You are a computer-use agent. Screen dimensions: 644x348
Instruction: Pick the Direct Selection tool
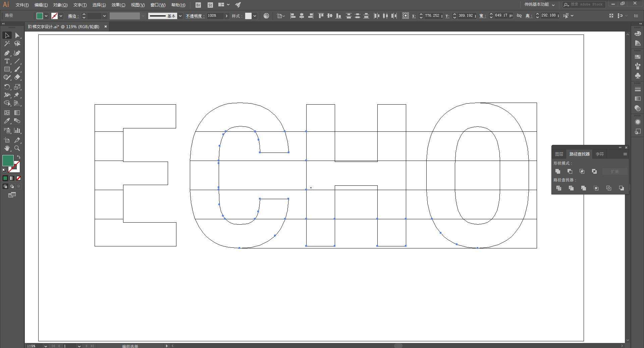tap(17, 35)
